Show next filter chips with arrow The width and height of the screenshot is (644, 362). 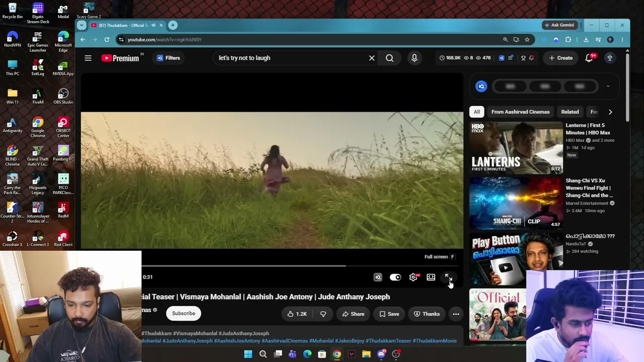(610, 112)
